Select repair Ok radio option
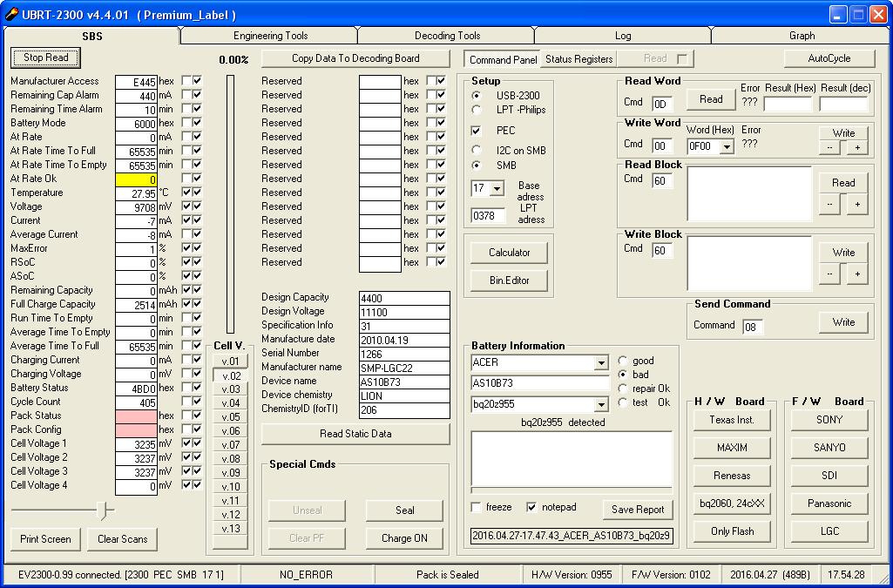The height and width of the screenshot is (588, 893). click(623, 389)
